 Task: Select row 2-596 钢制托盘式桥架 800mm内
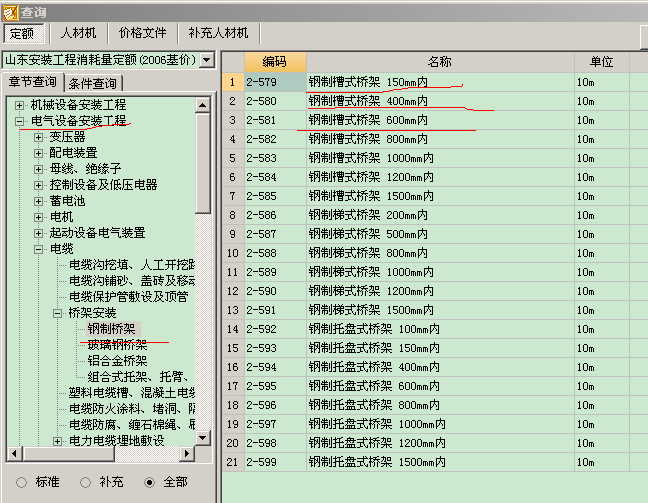point(435,405)
